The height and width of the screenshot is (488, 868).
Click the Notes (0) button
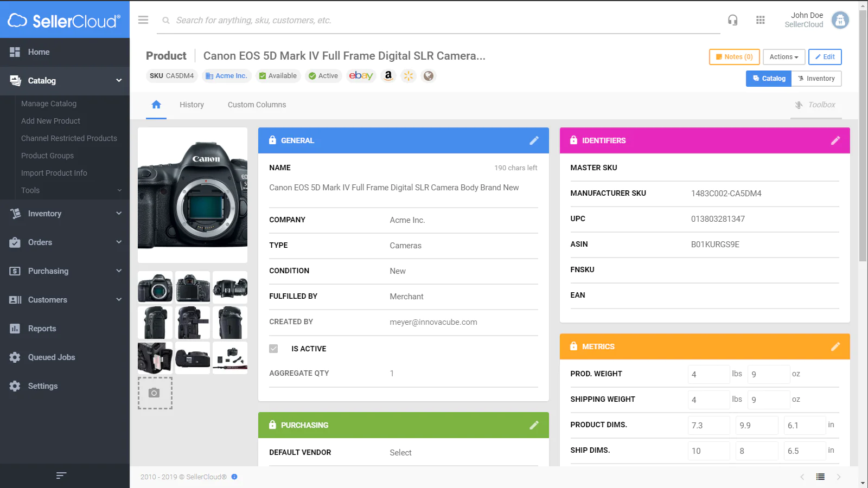734,57
